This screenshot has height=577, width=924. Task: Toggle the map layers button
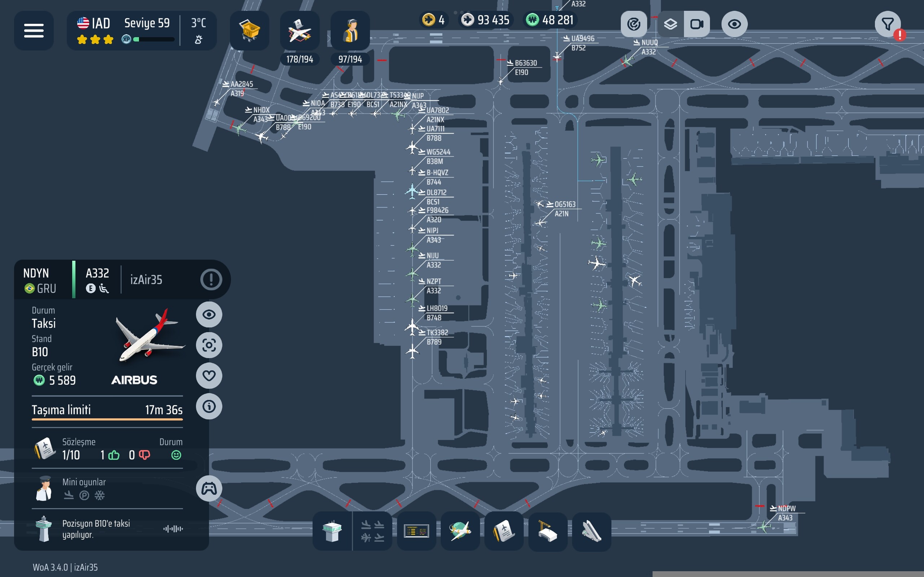coord(671,25)
